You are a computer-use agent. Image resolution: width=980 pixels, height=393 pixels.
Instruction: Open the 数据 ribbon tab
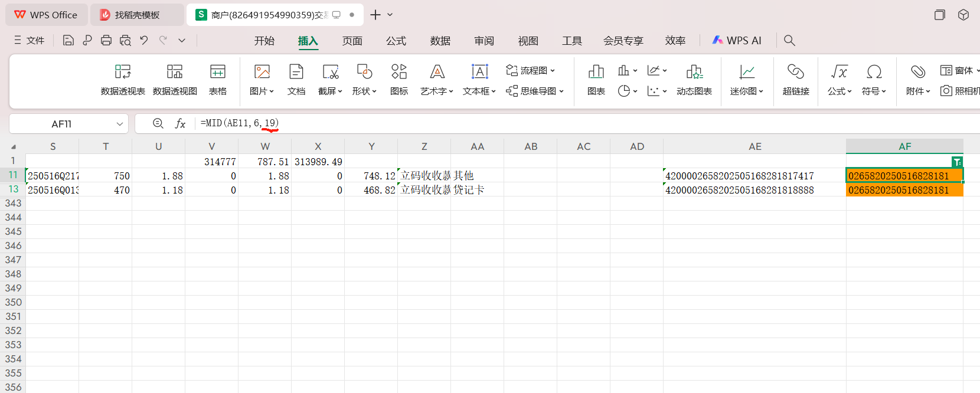click(x=440, y=41)
